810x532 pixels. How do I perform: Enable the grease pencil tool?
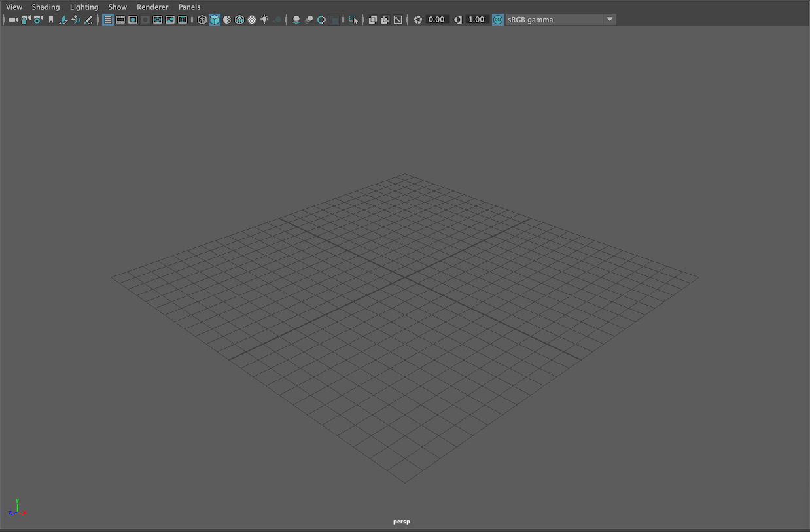pyautogui.click(x=88, y=20)
